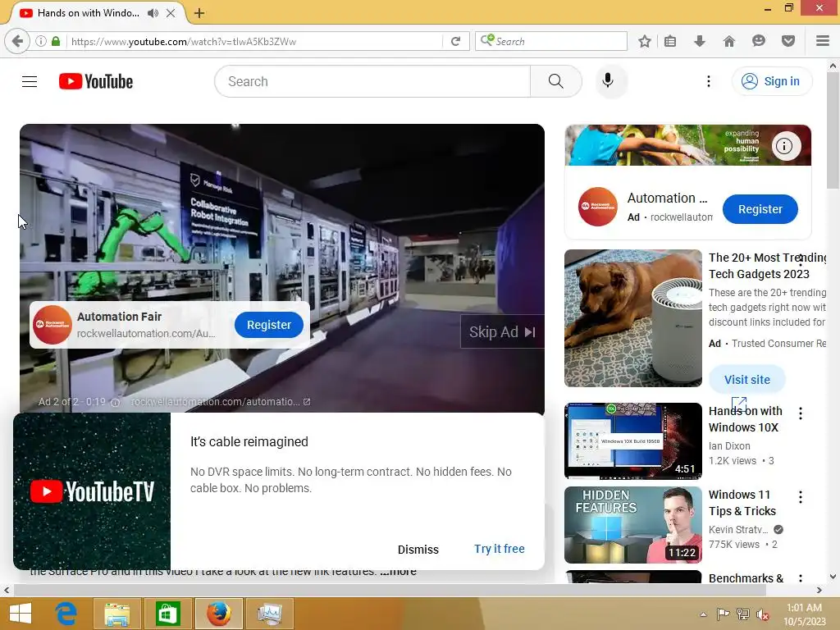This screenshot has width=840, height=630.
Task: Focus the YouTube search field
Action: 372,81
